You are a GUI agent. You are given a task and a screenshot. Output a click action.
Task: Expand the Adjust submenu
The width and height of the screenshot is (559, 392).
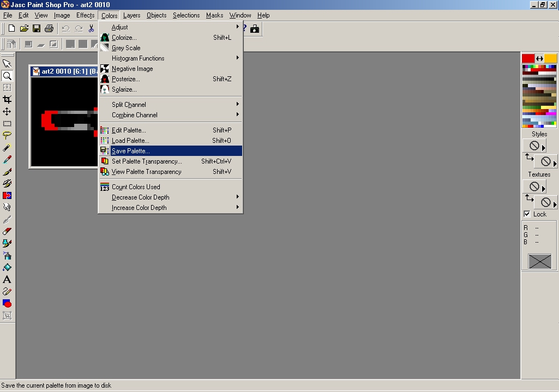[170, 27]
